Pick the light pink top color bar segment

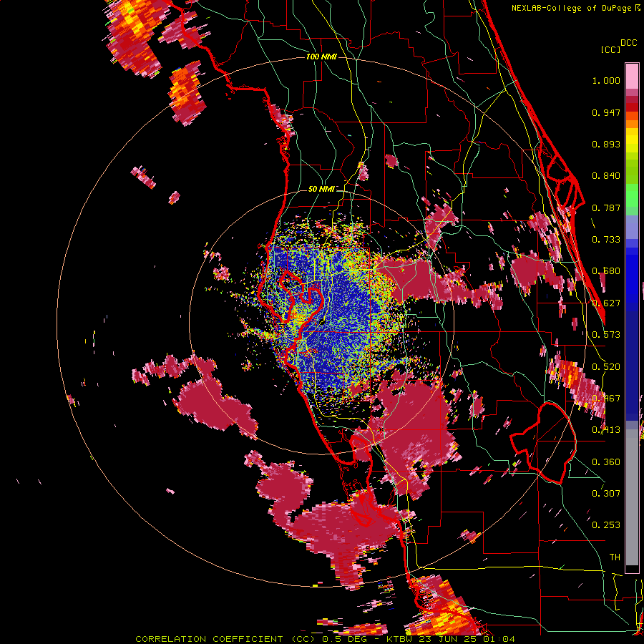click(632, 76)
